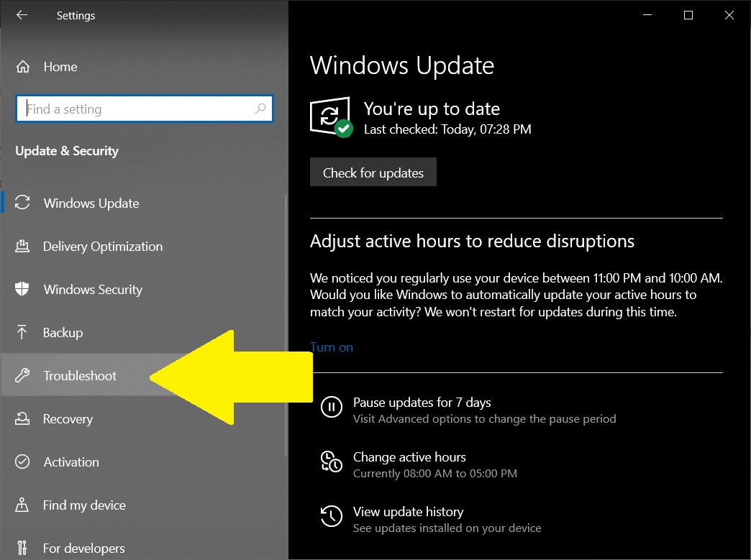Screen dimensions: 751x560
Task: Click the 'Windows Update' page title
Action: click(402, 65)
